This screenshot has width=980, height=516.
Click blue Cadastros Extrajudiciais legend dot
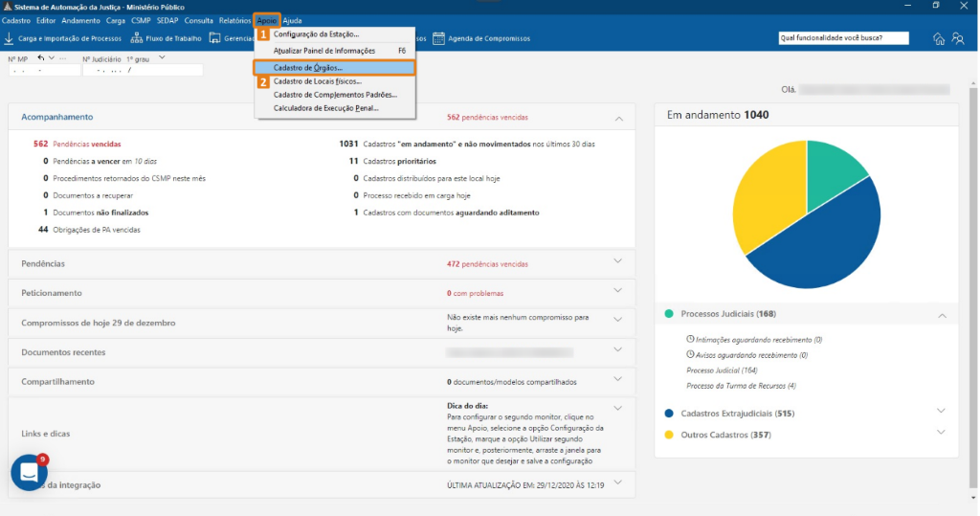[669, 414]
